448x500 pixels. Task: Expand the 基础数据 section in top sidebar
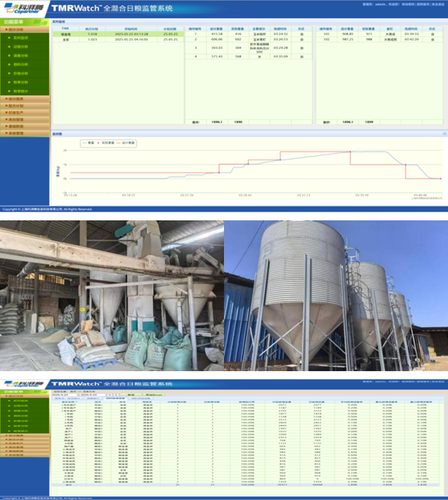point(25,127)
